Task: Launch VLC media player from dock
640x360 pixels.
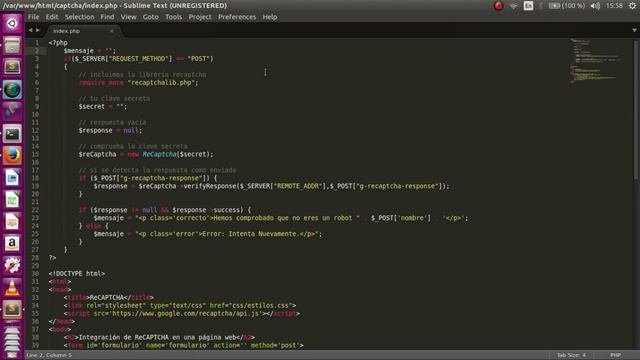Action: 12,288
